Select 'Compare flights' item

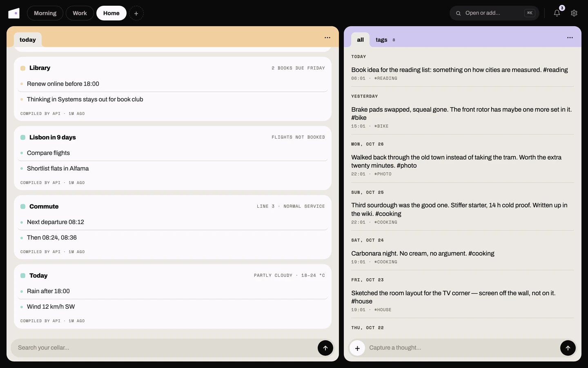(x=48, y=153)
